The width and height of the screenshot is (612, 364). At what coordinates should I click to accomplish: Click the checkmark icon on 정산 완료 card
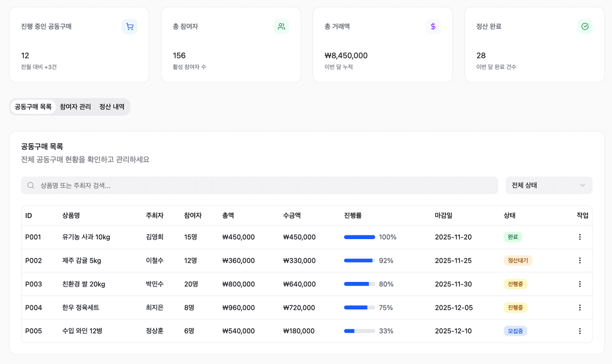click(585, 27)
